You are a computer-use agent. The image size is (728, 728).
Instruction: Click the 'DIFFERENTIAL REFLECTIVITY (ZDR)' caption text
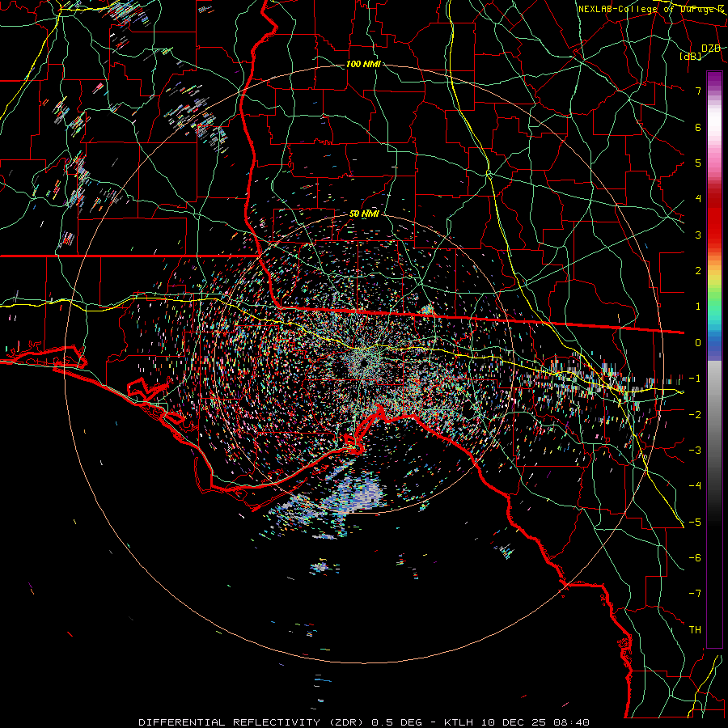[252, 722]
